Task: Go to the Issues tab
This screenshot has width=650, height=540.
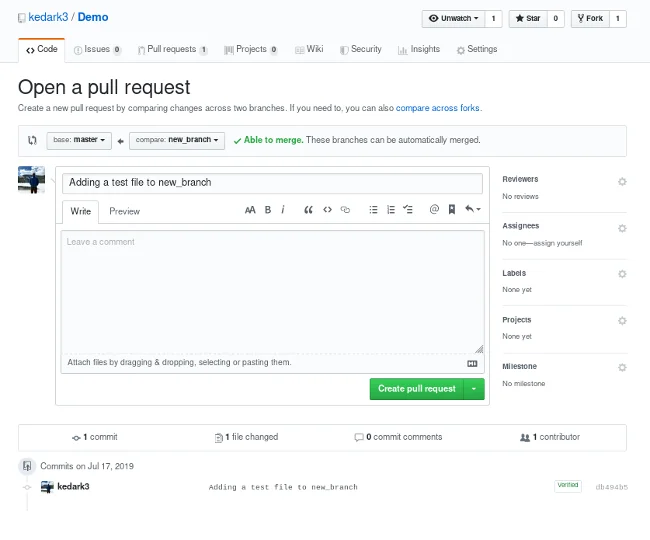Action: pyautogui.click(x=97, y=49)
